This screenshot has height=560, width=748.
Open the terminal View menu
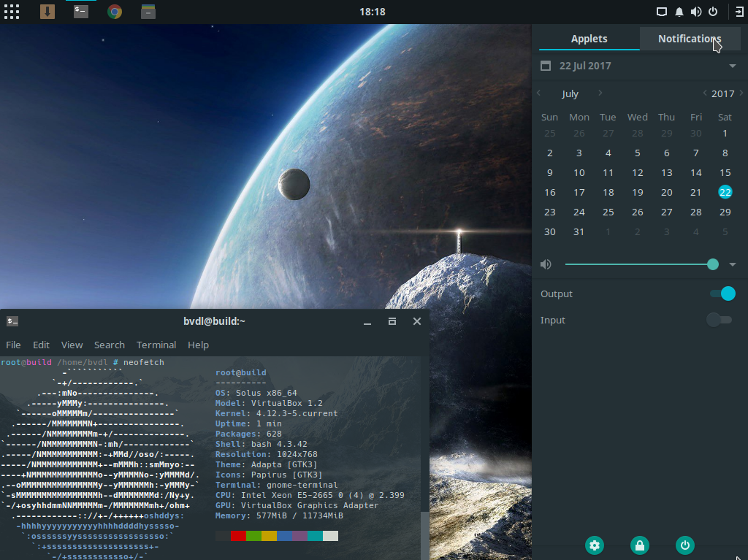coord(72,345)
